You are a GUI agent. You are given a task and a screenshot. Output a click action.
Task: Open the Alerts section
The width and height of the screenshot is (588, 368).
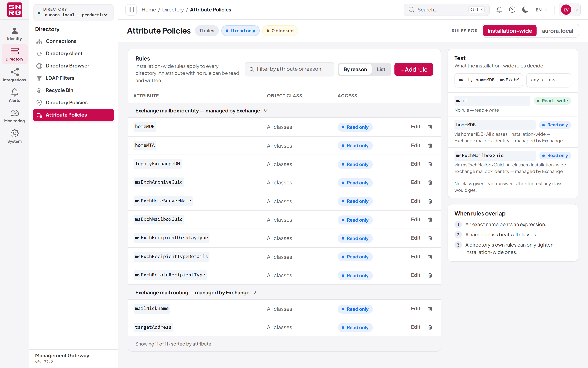[x=14, y=95]
